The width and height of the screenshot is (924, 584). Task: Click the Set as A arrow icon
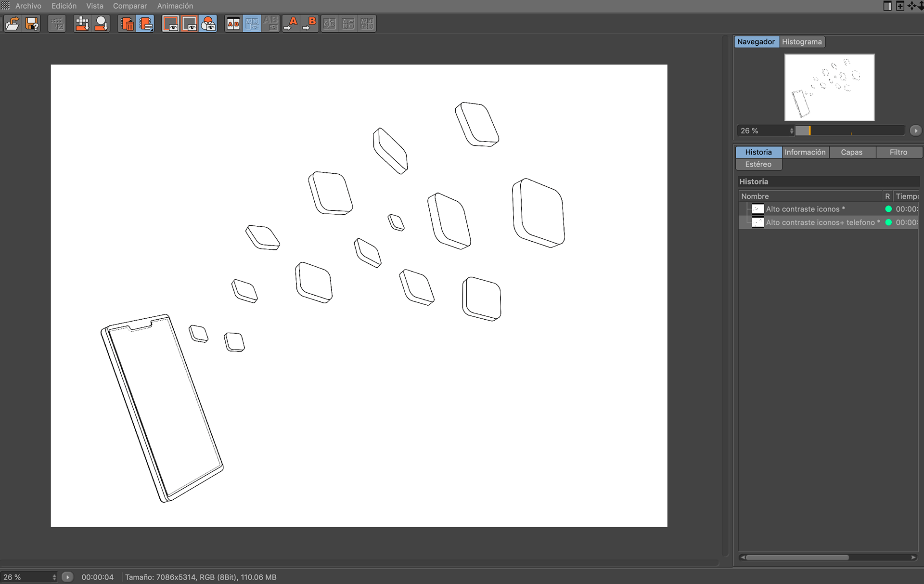[291, 24]
